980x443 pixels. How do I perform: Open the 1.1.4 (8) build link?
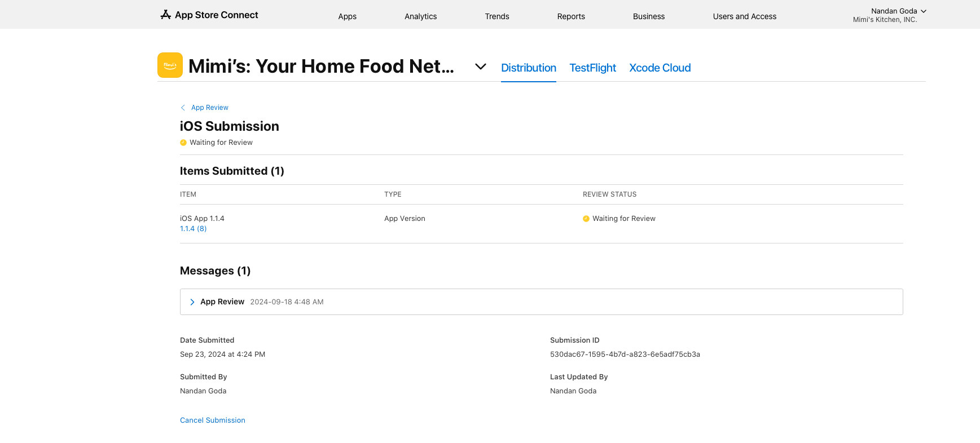(x=194, y=229)
